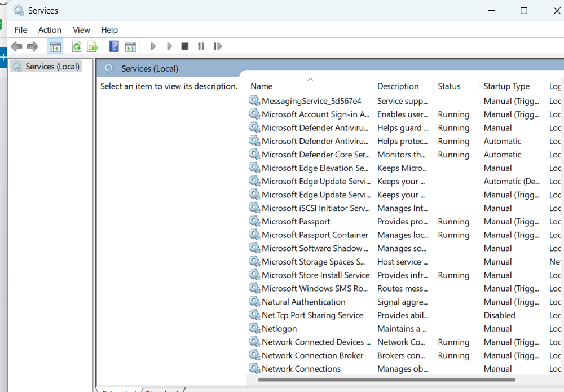Viewport: 564px width, 392px height.
Task: Refresh the services list via toolbar icon
Action: 77,46
